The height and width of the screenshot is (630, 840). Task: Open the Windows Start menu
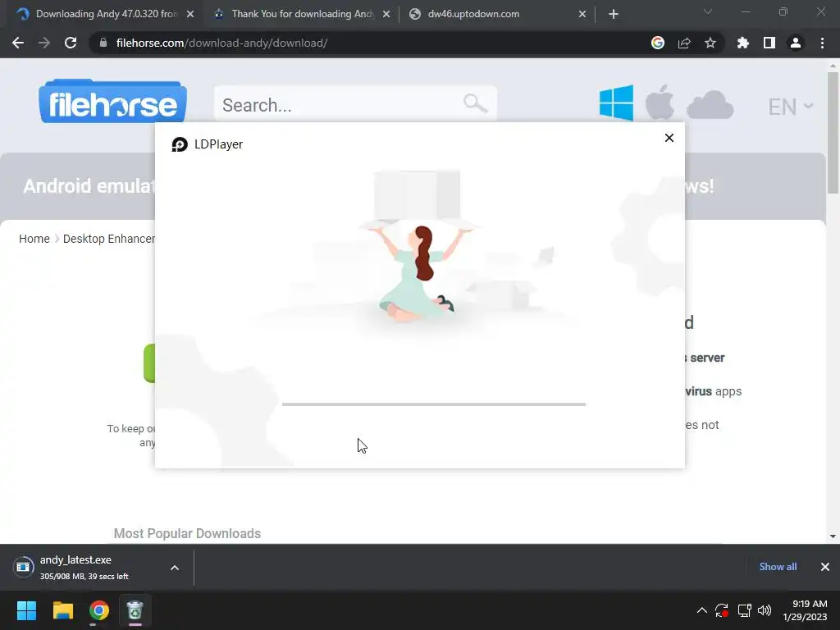tap(26, 610)
